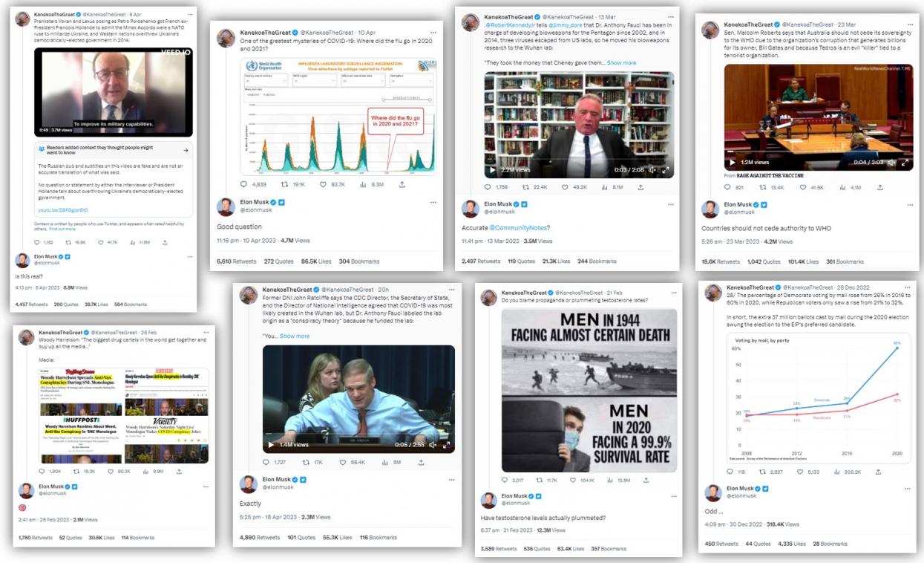This screenshot has width=924, height=563.
Task: Expand Jim Jordan video to fullscreen
Action: pos(446,445)
